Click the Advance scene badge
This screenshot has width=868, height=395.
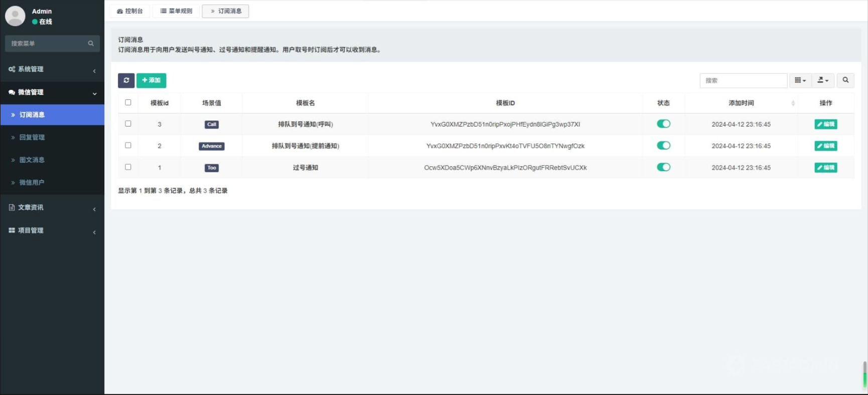click(212, 146)
